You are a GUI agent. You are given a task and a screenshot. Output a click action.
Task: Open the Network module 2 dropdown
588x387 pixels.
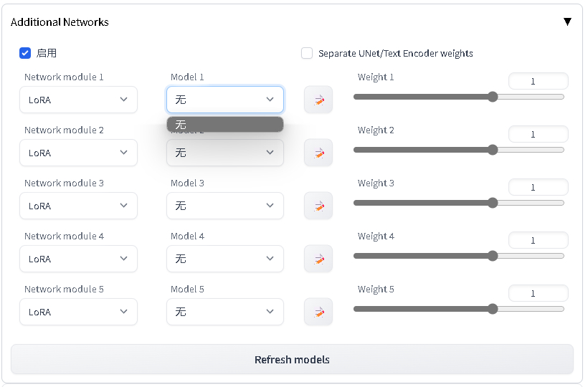coord(78,153)
